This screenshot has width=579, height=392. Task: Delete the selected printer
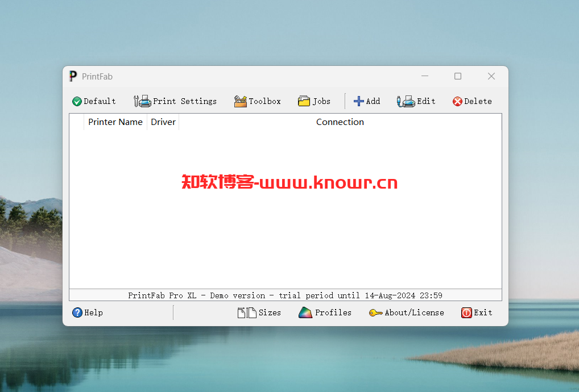[x=472, y=102]
